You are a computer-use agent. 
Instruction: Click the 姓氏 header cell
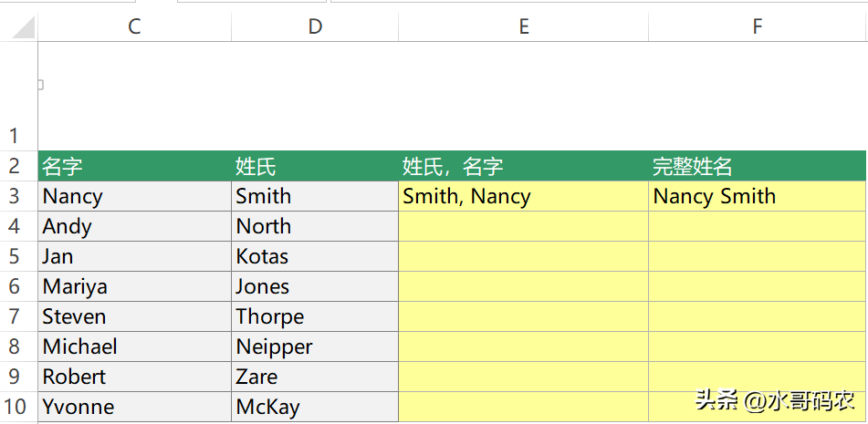[315, 166]
